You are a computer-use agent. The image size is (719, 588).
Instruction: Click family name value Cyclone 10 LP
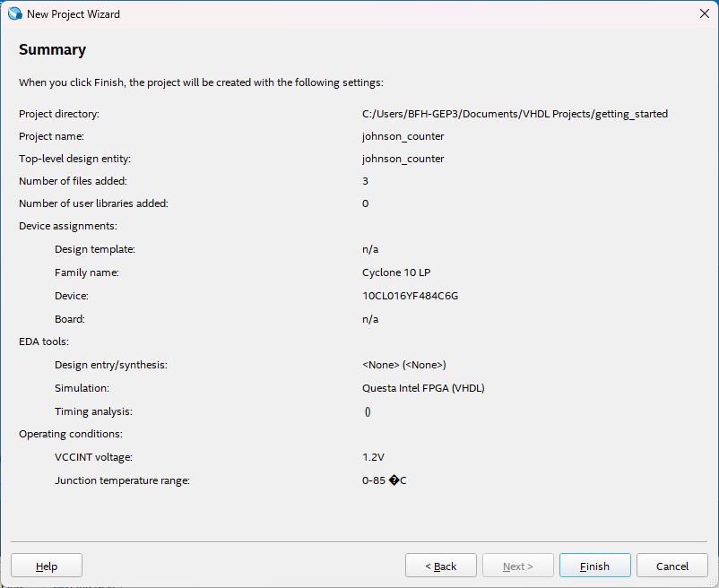point(396,272)
